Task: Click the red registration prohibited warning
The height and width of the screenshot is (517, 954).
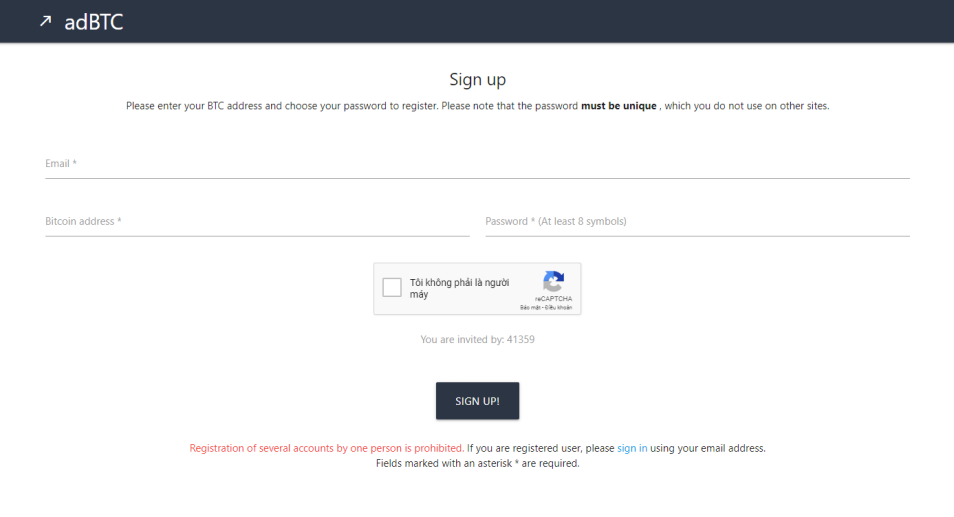Action: coord(327,448)
